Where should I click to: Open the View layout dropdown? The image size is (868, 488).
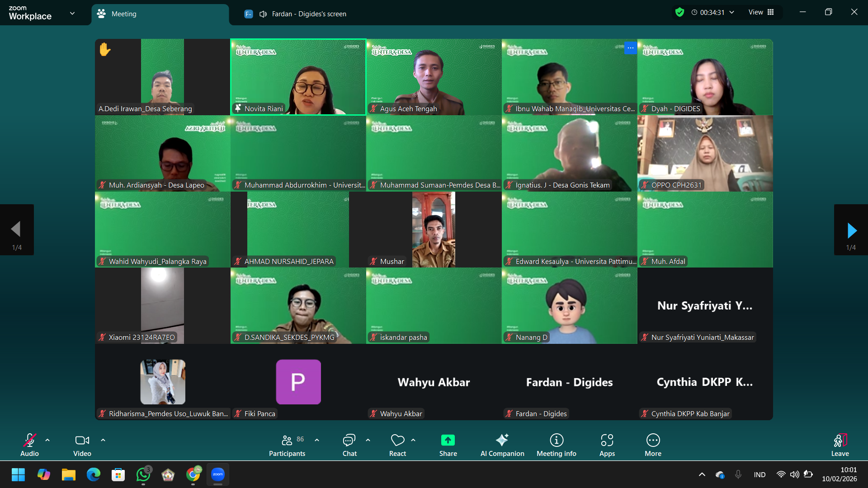click(x=761, y=12)
